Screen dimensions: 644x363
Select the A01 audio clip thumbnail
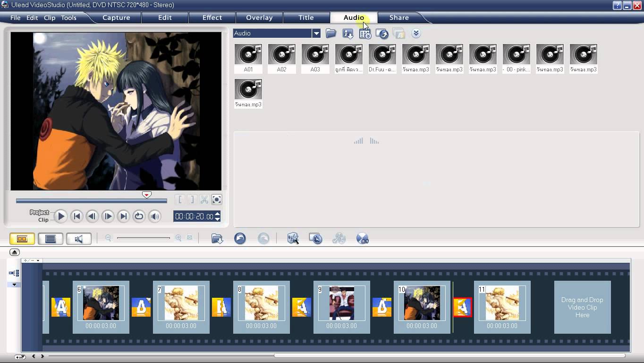[248, 58]
